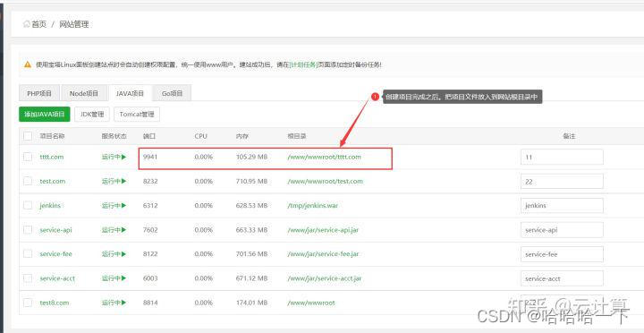The height and width of the screenshot is (333, 644).
Task: Click the 备注 column header
Action: 569,136
